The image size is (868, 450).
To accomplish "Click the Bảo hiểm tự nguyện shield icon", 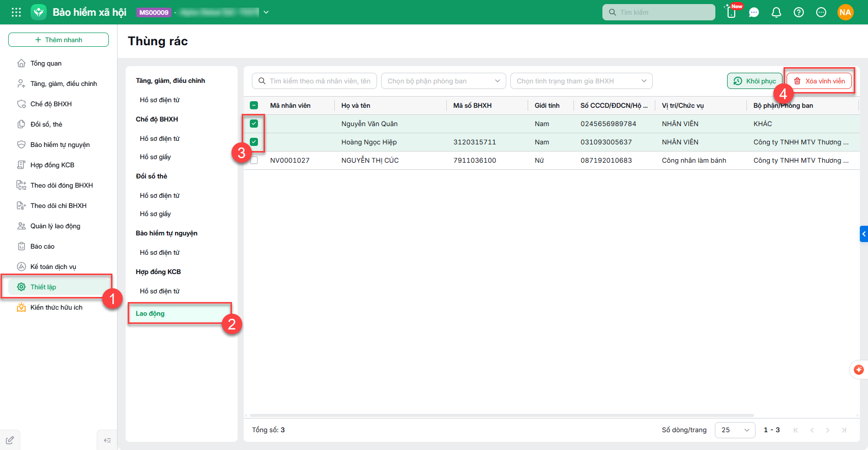I will 21,144.
